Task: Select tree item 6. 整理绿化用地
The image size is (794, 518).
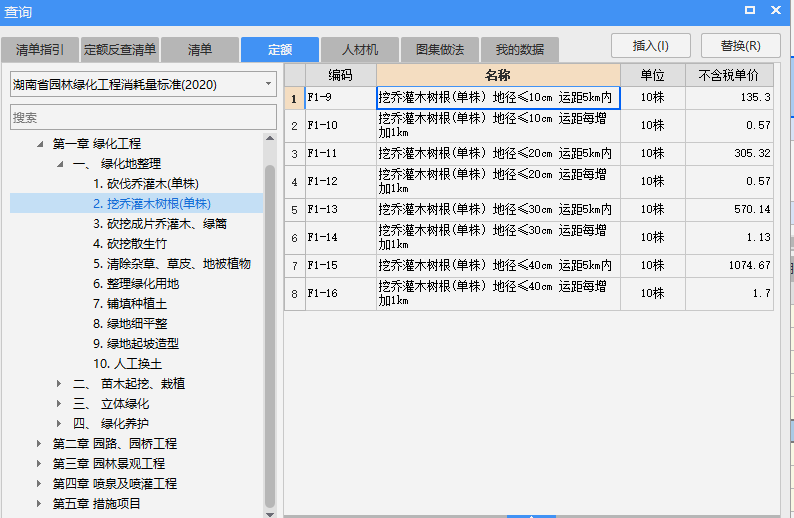Action: pos(136,284)
